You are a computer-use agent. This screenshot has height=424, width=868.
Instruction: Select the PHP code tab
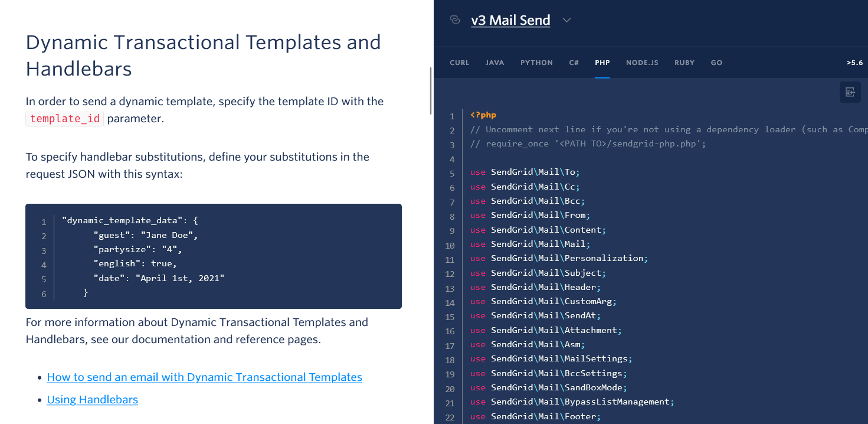pos(602,63)
